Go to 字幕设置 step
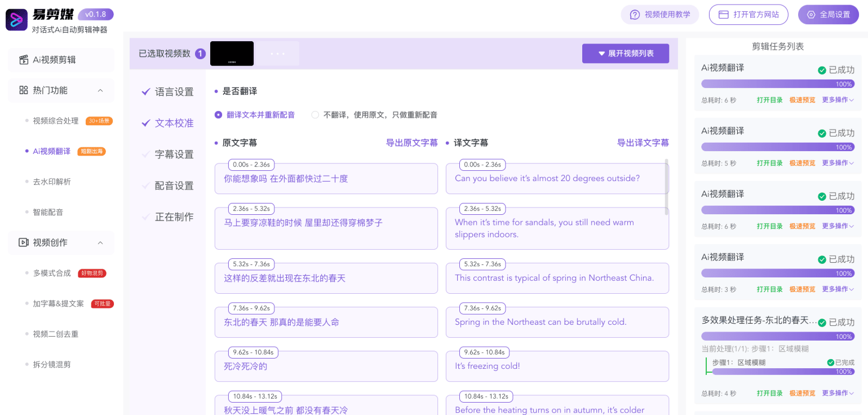Viewport: 868px width, 415px height. click(x=174, y=154)
